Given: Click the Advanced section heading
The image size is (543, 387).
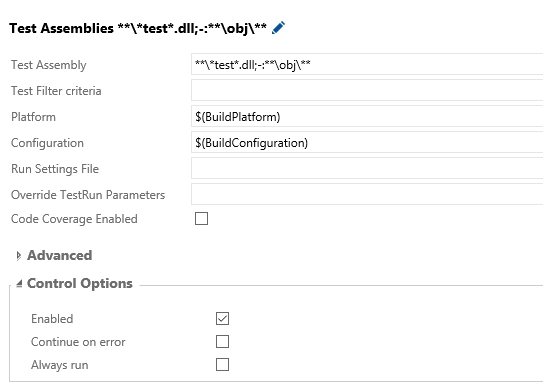Looking at the screenshot, I should point(60,255).
